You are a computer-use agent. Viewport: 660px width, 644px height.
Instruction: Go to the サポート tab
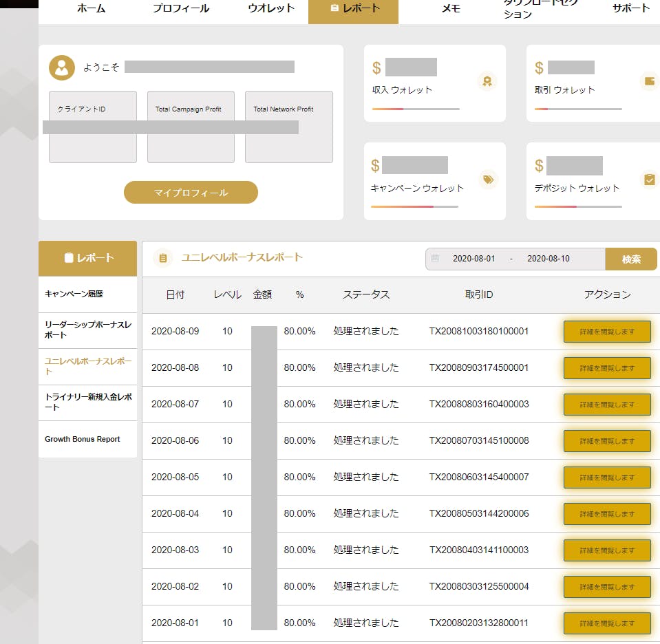tap(630, 9)
